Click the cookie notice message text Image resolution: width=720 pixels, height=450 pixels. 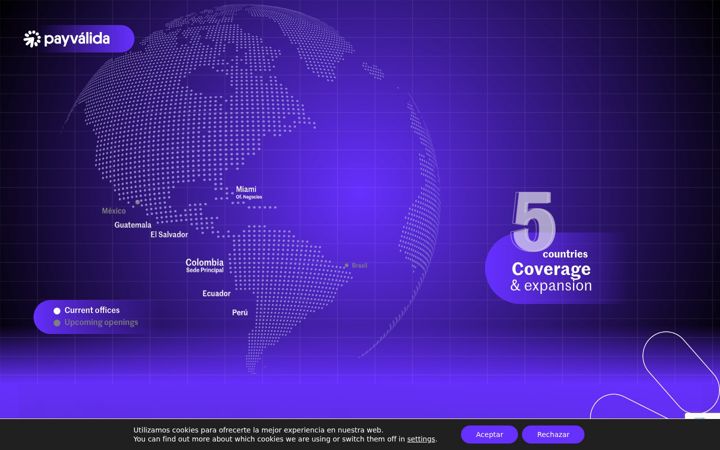pos(285,434)
